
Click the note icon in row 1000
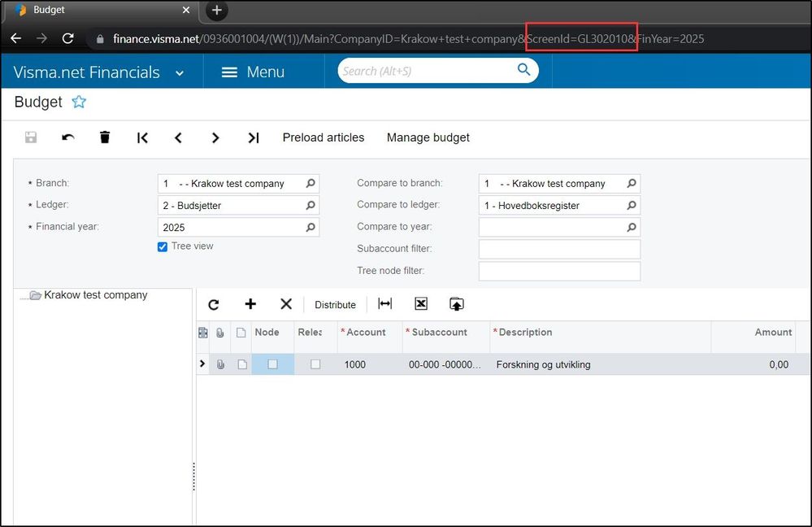242,364
